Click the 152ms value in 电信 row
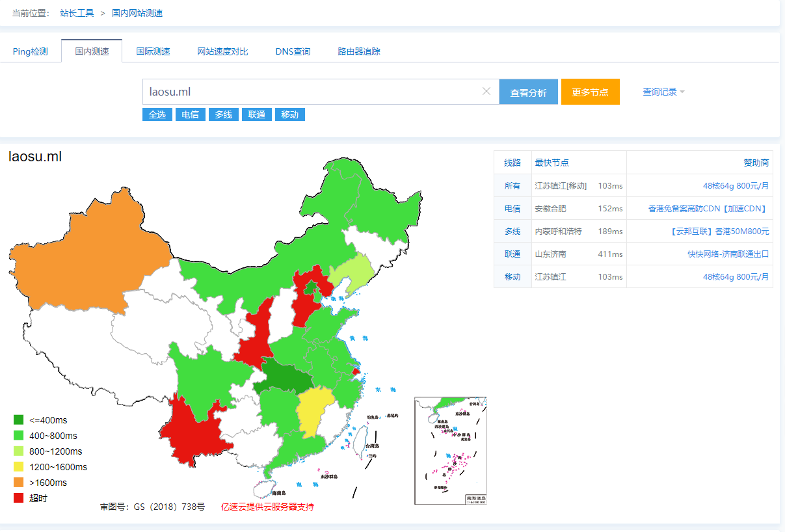 click(x=610, y=209)
